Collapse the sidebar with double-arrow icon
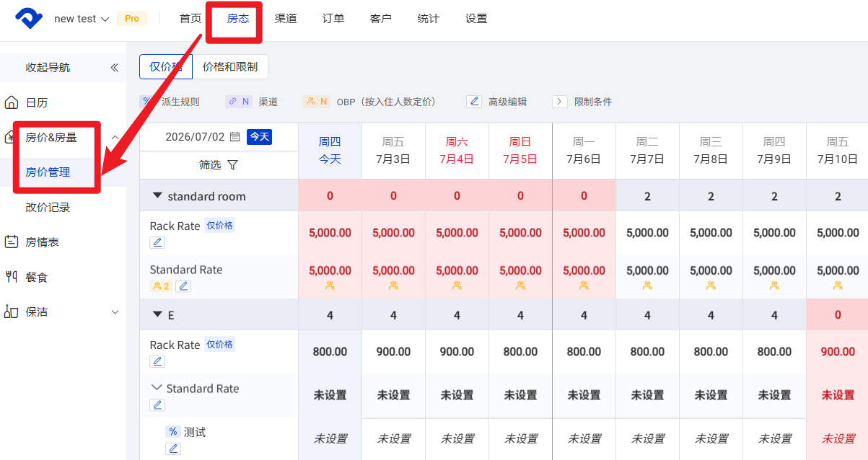Viewport: 868px width, 460px height. (x=114, y=68)
